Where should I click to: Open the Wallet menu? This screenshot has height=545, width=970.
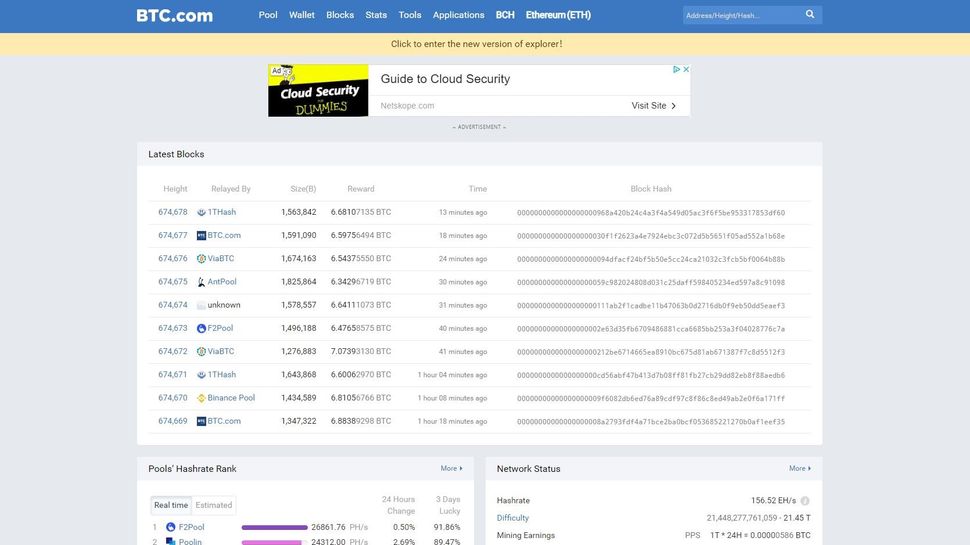click(302, 15)
